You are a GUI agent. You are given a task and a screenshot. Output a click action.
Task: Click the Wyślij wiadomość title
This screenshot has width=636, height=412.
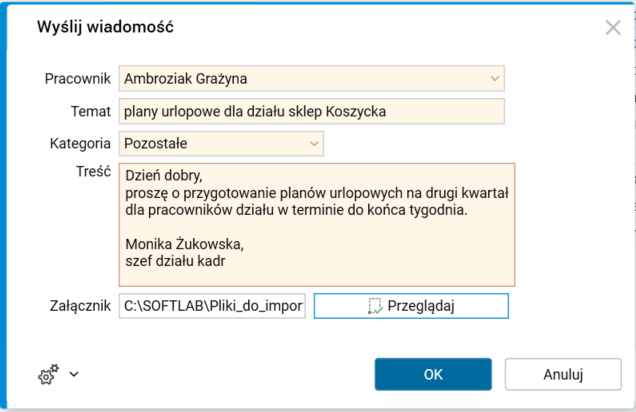[105, 27]
